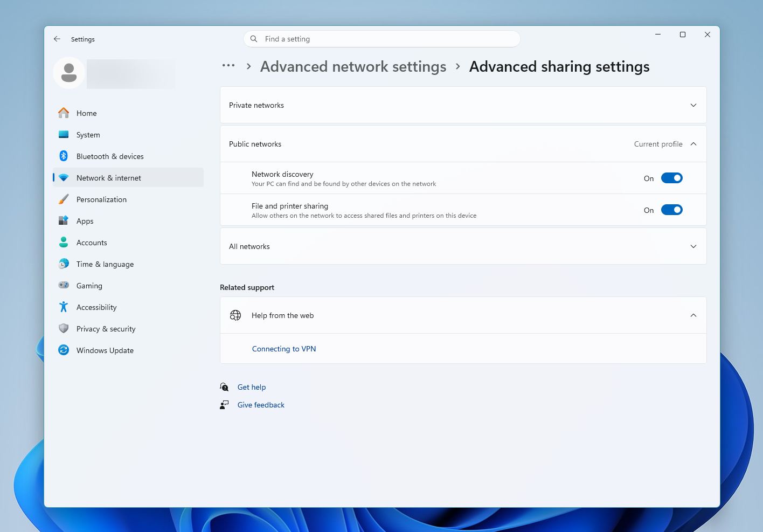Click the search magnifier icon
Image resolution: width=763 pixels, height=532 pixels.
click(x=254, y=39)
